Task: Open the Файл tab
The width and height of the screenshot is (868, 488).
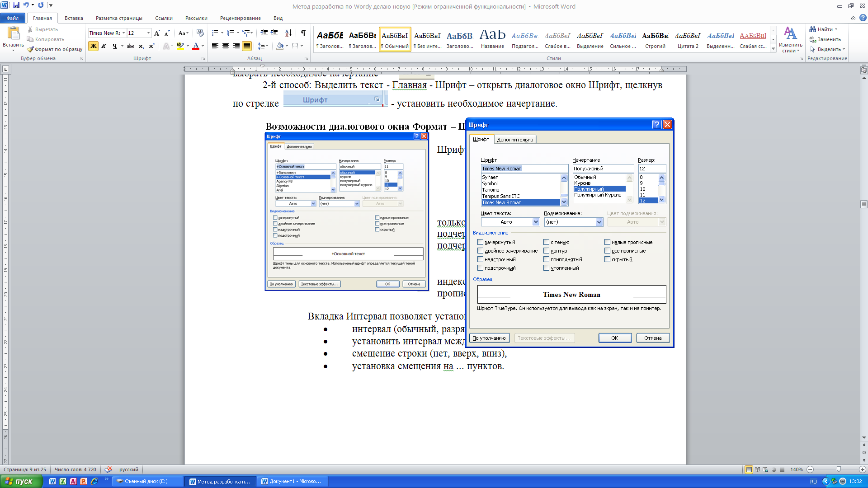Action: coord(13,18)
